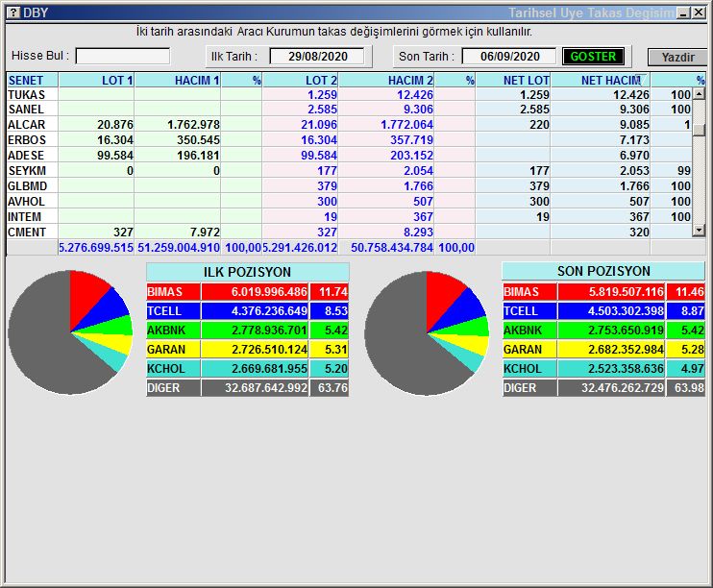Click yellow GARAN label in ILK POZISYON

click(x=166, y=350)
